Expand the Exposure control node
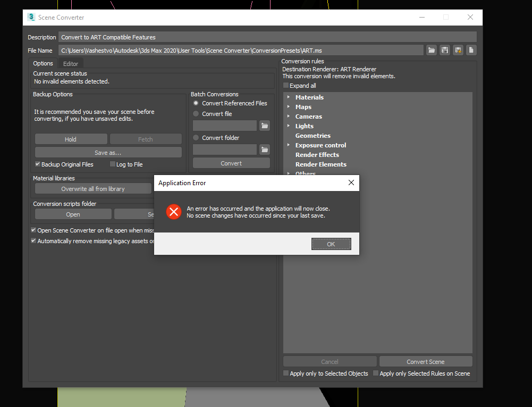 (289, 145)
